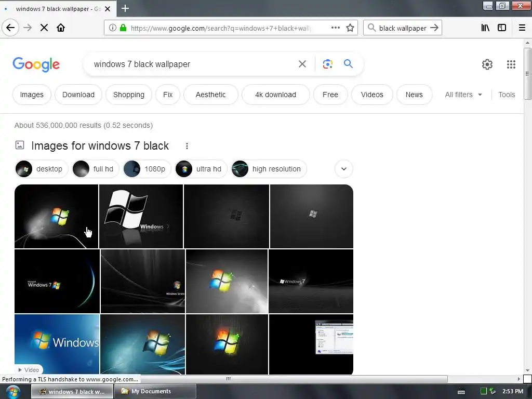
Task: Open teal swirl Windows logo thumbnail
Action: (x=142, y=344)
